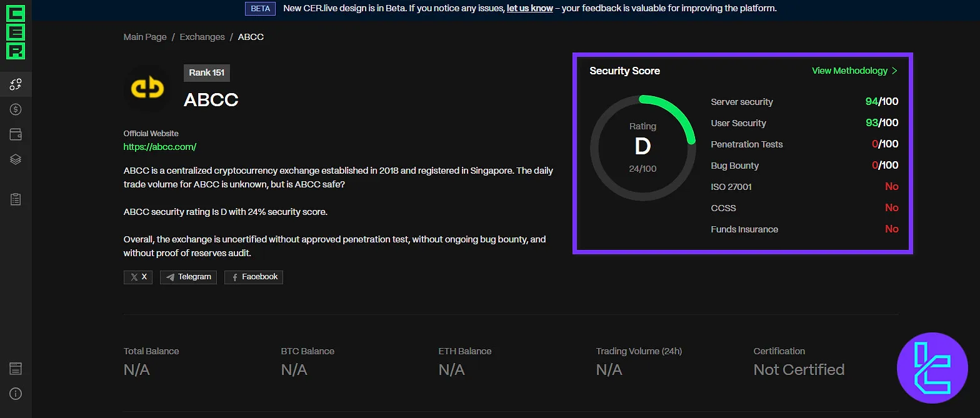The height and width of the screenshot is (418, 980).
Task: Click the CER logo in sidebar
Action: tap(16, 32)
